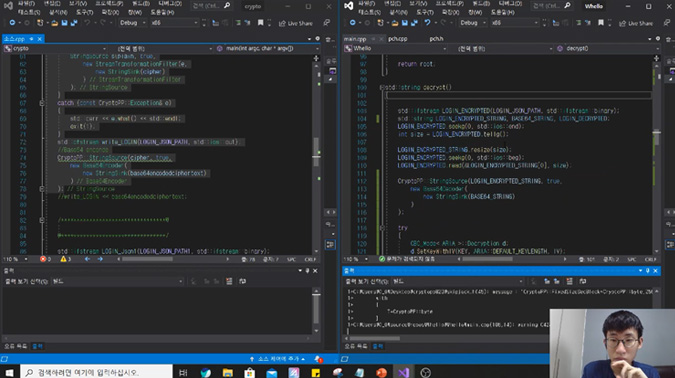Open 도구(T) menu in Whello window
The width and height of the screenshot is (675, 378).
click(x=424, y=12)
